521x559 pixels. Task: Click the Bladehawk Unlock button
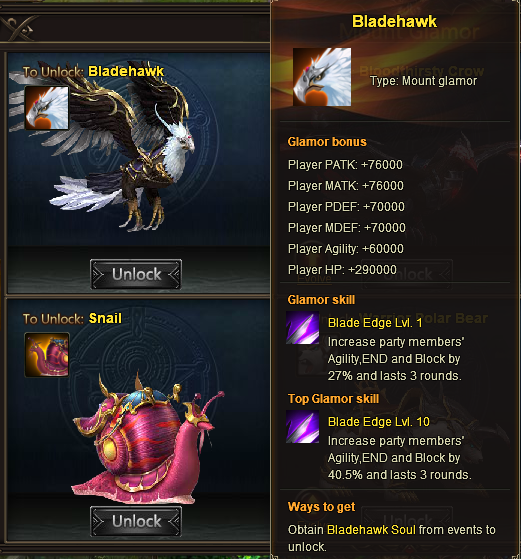coord(136,274)
